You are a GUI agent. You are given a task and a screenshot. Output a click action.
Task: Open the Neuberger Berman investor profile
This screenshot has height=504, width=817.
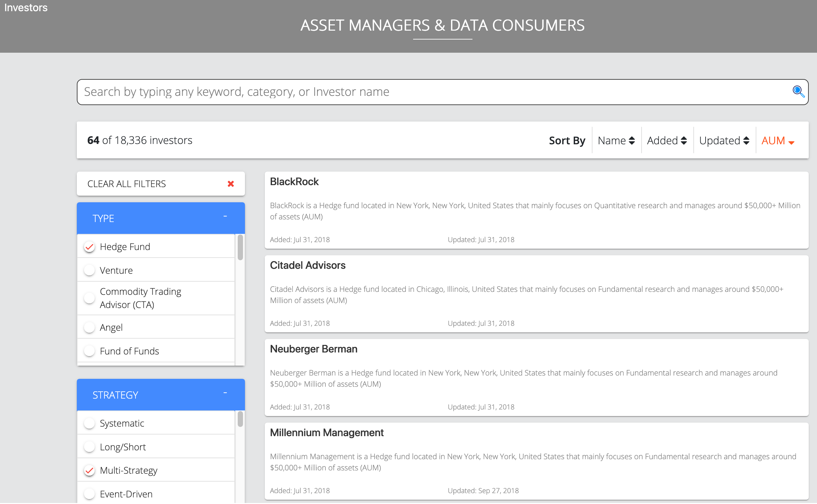pos(314,349)
